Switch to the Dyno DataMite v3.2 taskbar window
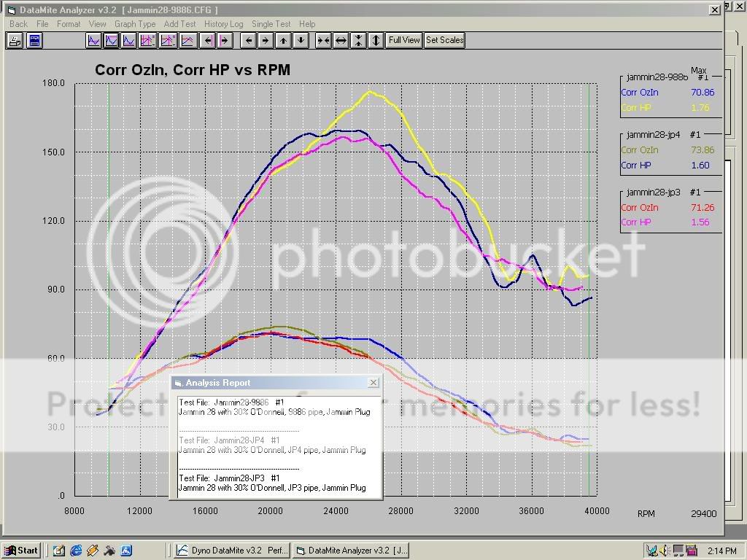747x560 pixels. pyautogui.click(x=232, y=550)
